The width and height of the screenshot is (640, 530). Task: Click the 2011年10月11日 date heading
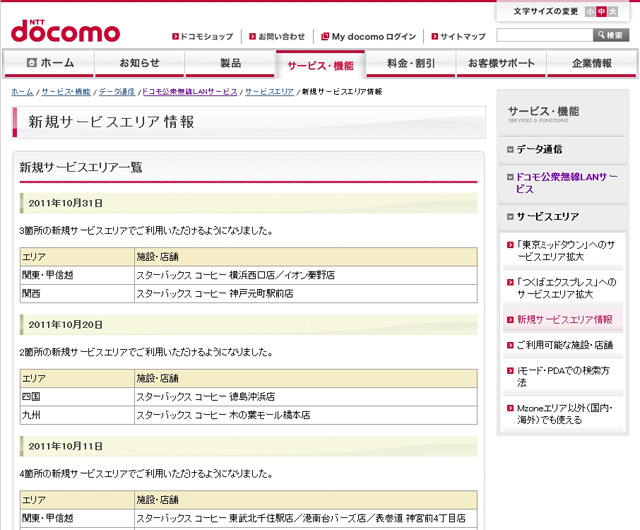[x=249, y=446]
